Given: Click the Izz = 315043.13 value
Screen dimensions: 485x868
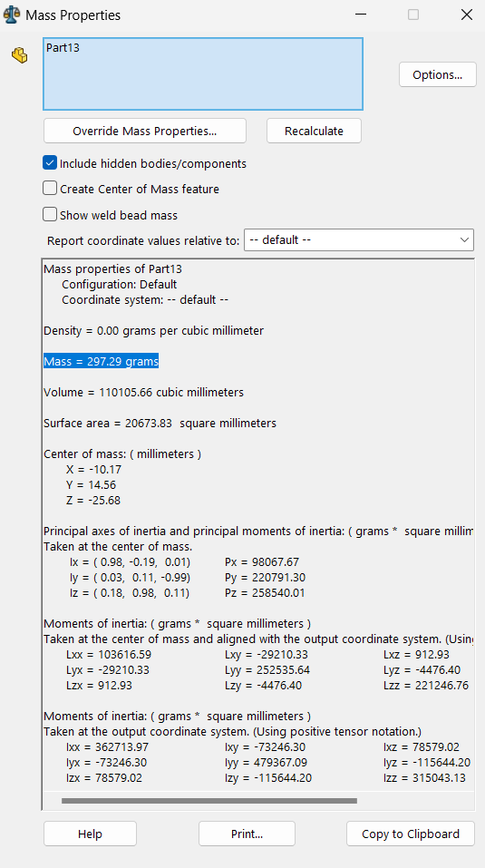Looking at the screenshot, I should click(x=424, y=778).
